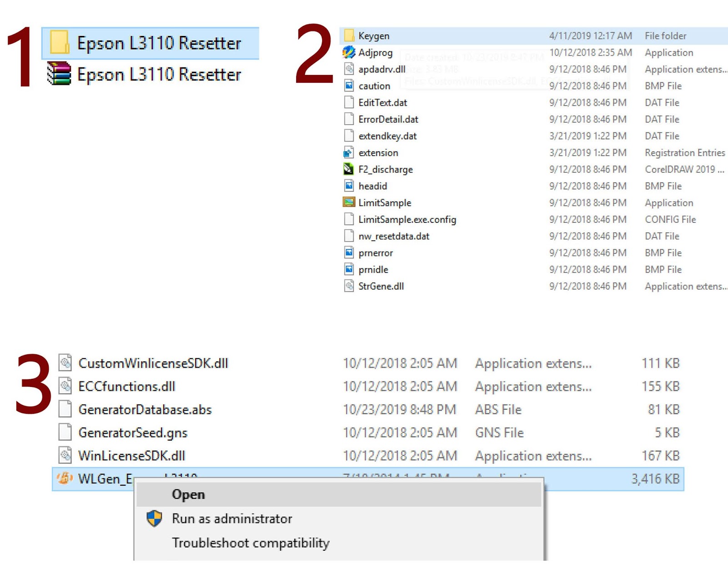Select the F2_discharge CorelDRAW file icon
Screen dimensions: 728x582
(348, 169)
